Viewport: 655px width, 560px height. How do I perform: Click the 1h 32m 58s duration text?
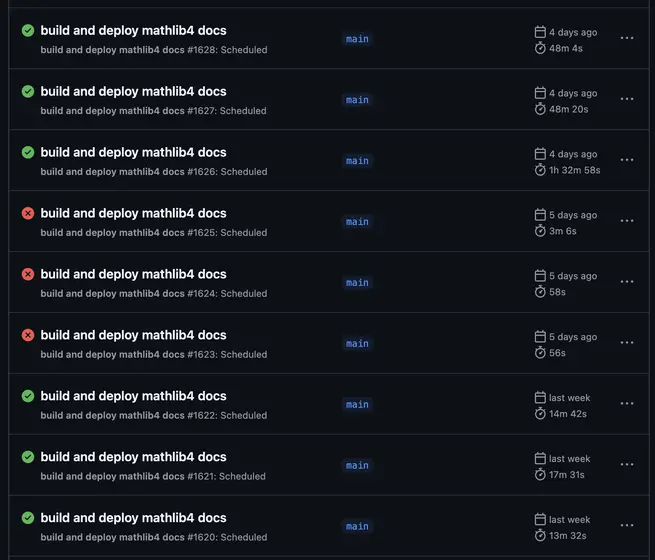click(x=574, y=170)
